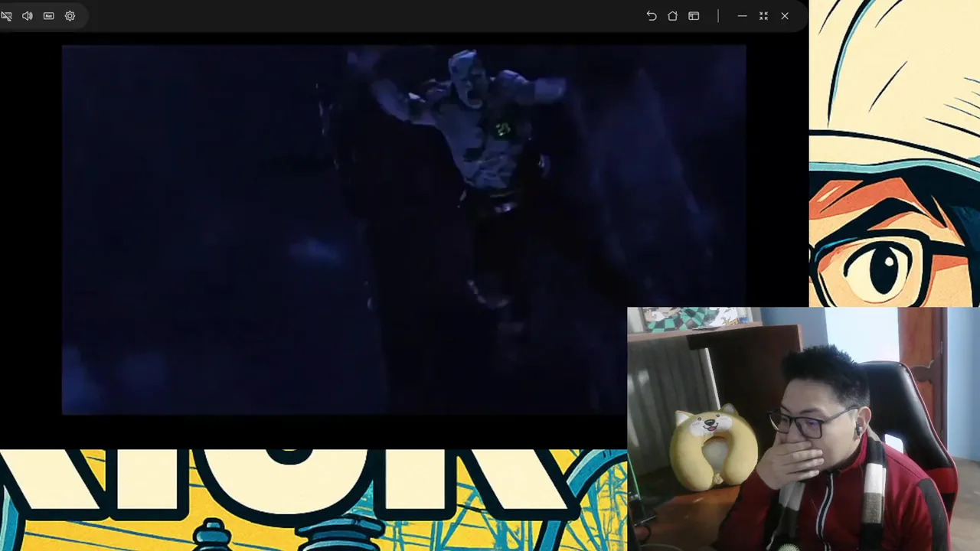Exit full screen with the inward arrows icon
980x551 pixels.
[x=763, y=16]
